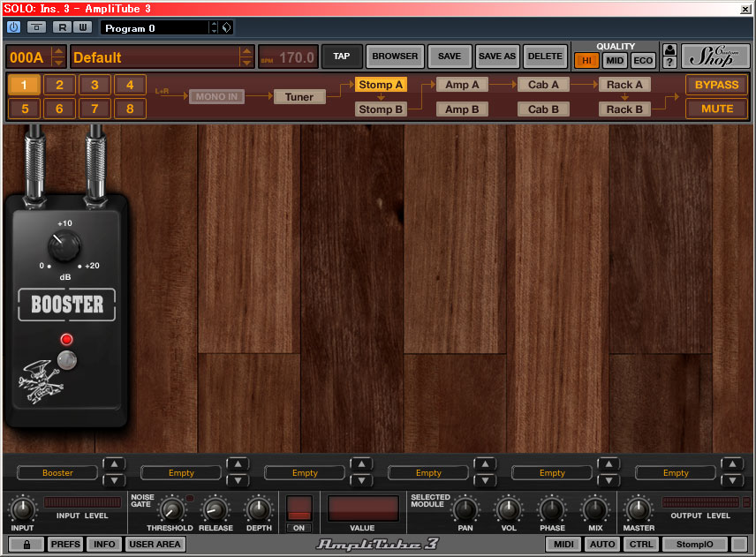Enable the R read automation button
Screen dimensions: 756x557
pyautogui.click(x=62, y=27)
